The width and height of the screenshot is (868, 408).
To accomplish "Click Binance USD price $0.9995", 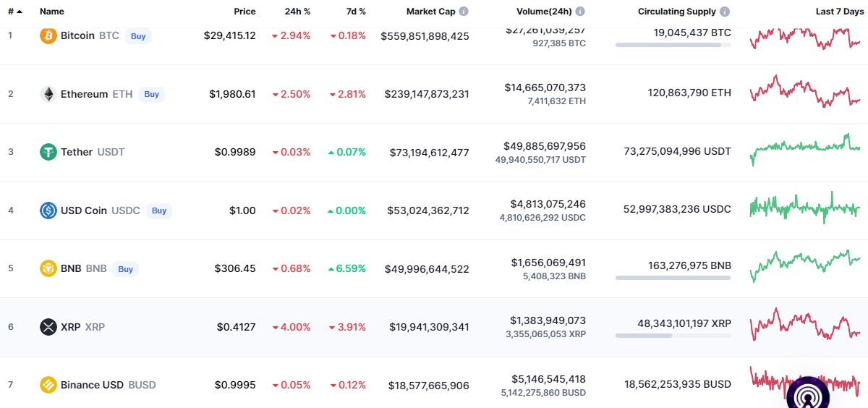I will [x=235, y=385].
